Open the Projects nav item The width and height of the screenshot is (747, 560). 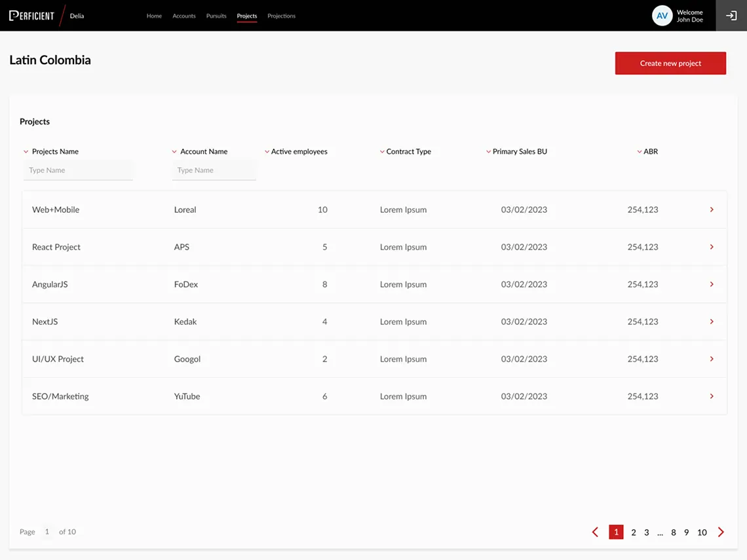[x=247, y=16]
